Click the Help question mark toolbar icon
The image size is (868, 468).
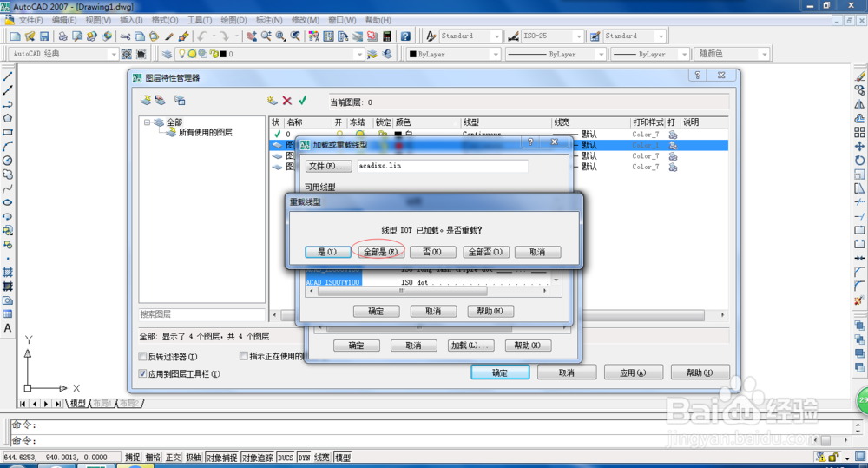[x=405, y=36]
